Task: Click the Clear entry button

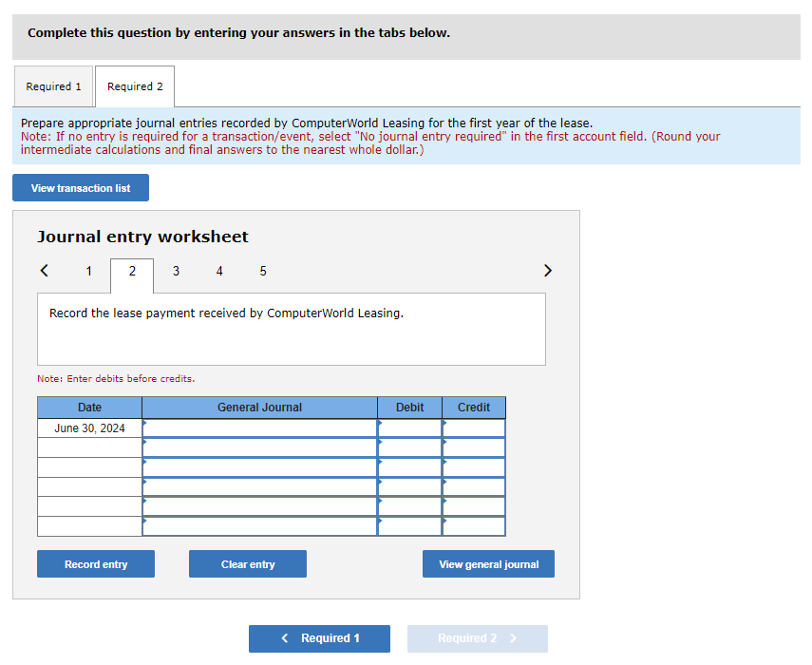Action: (248, 564)
